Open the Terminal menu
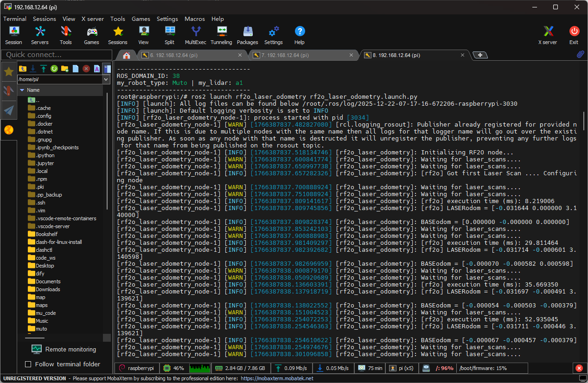 point(15,19)
